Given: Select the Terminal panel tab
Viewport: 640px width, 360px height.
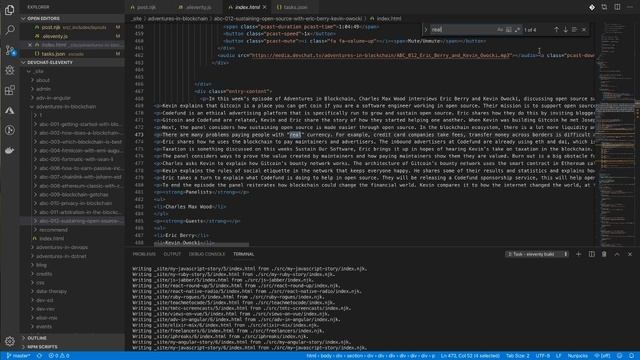Looking at the screenshot, I should click(243, 254).
